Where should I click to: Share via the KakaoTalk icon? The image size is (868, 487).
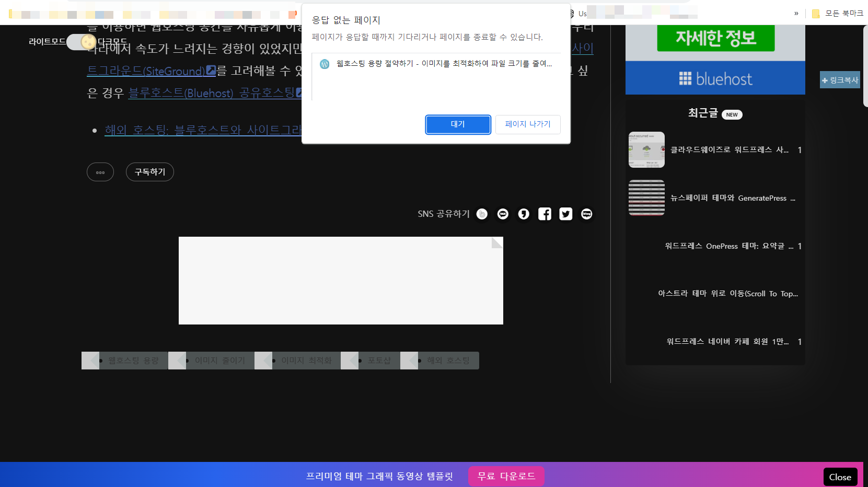(502, 214)
